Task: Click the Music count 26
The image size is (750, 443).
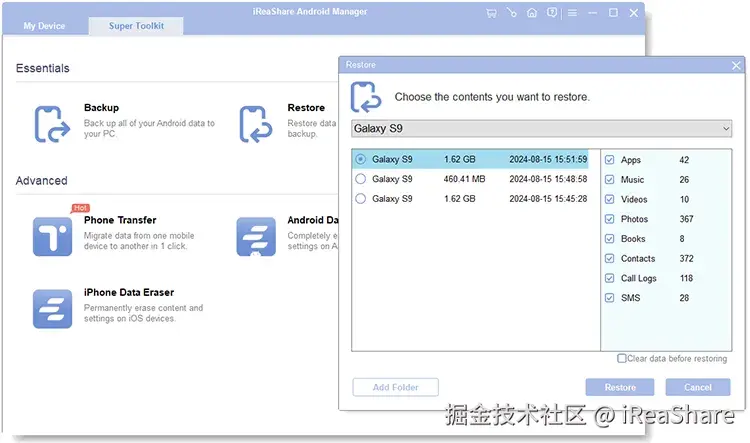Action: (x=684, y=179)
